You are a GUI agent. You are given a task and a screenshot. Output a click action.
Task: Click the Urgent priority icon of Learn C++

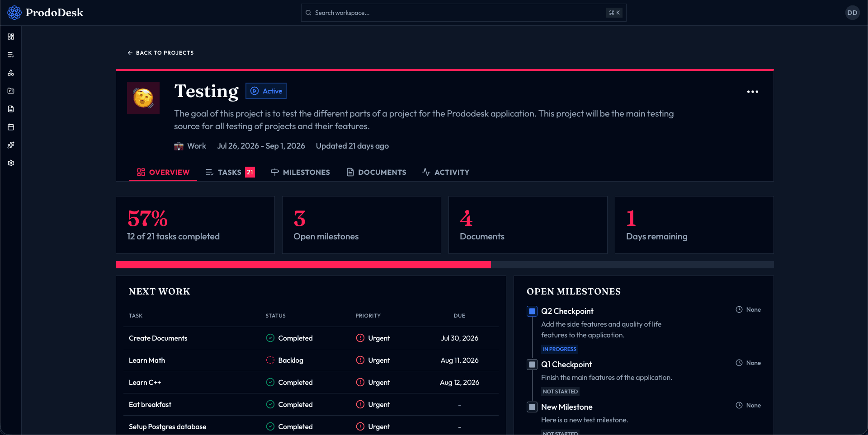[x=360, y=382]
